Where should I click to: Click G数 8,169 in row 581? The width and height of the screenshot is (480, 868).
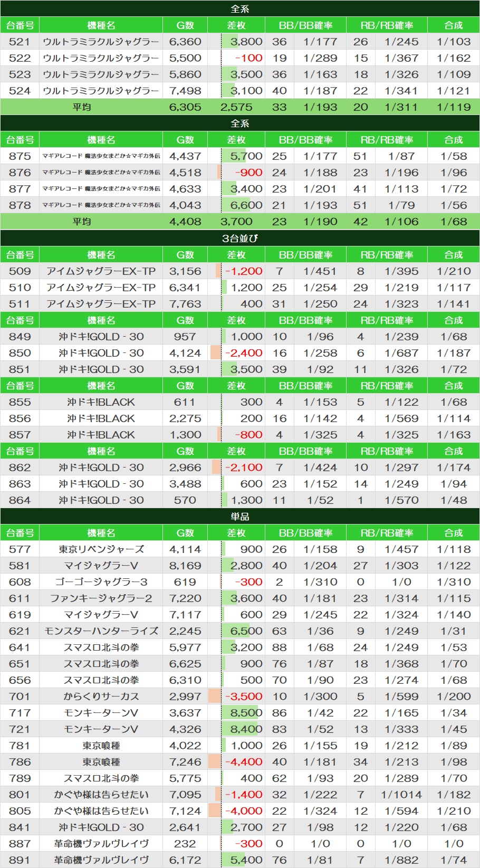point(185,566)
